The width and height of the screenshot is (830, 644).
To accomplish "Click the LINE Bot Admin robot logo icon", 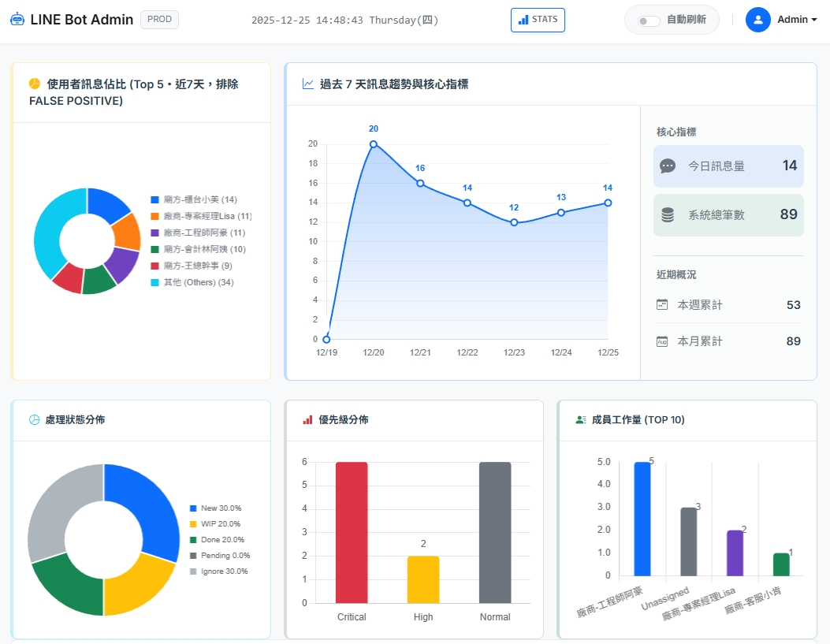I will (17, 19).
